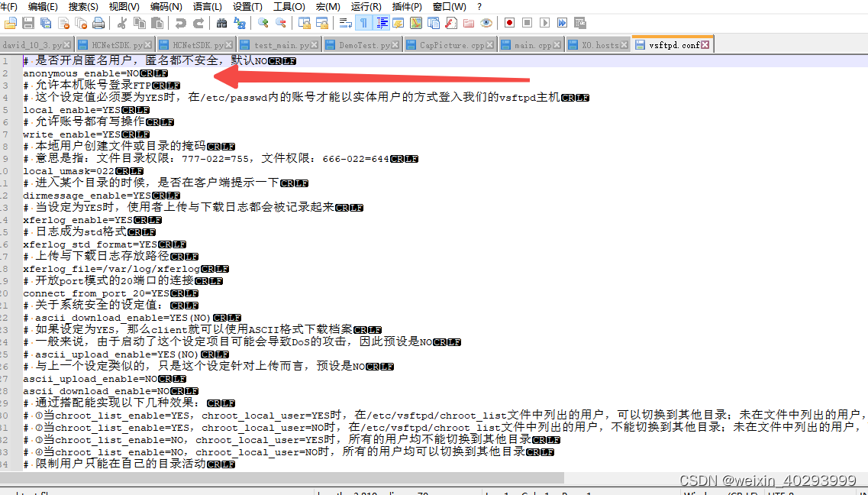Paste from clipboard
868x495 pixels.
pyautogui.click(x=159, y=24)
